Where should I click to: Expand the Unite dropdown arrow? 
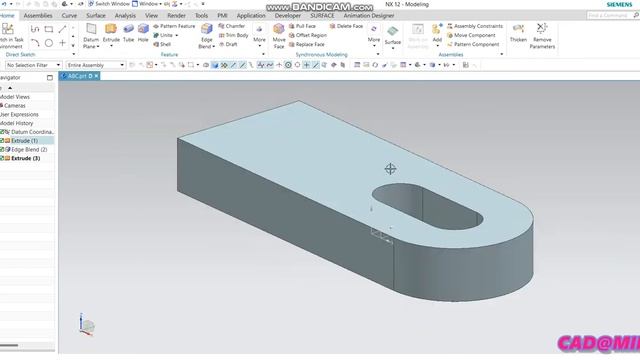coord(176,36)
